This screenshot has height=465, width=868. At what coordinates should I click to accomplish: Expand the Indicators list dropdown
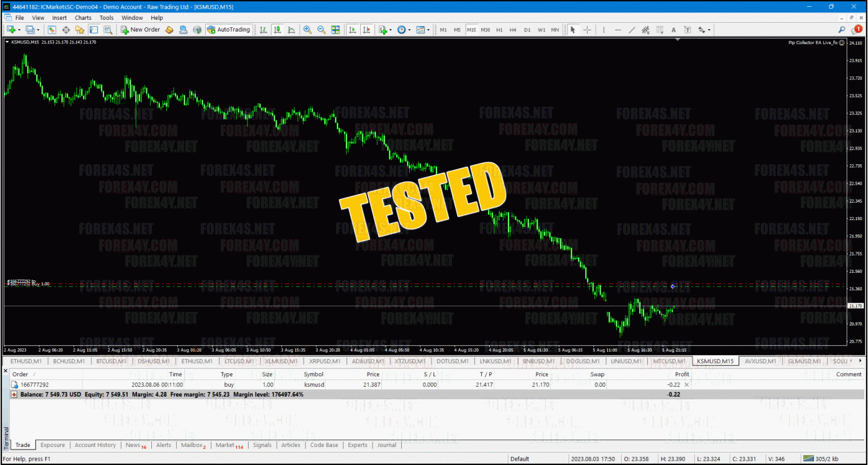coord(389,30)
